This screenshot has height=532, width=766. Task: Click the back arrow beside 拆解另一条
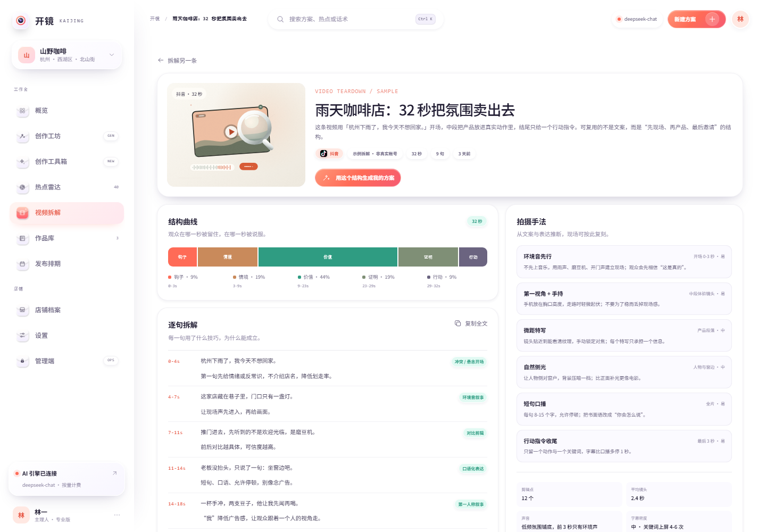pos(161,61)
